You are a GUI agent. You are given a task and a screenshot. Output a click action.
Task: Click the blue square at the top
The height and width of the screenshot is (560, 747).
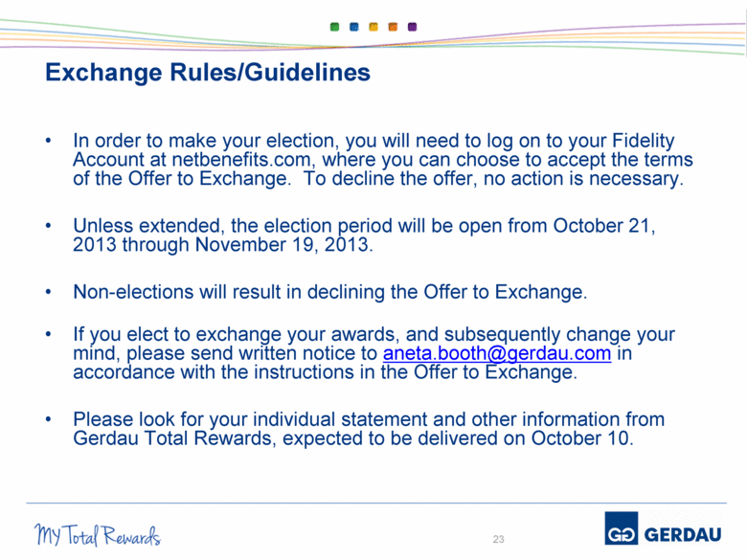coord(353,27)
